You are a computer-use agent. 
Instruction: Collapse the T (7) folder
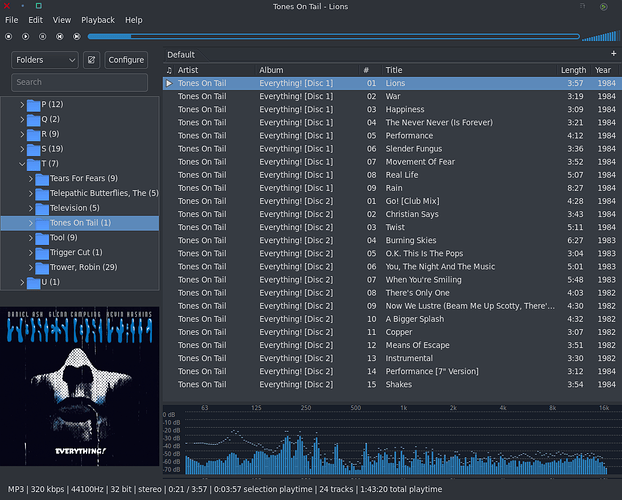coord(22,164)
